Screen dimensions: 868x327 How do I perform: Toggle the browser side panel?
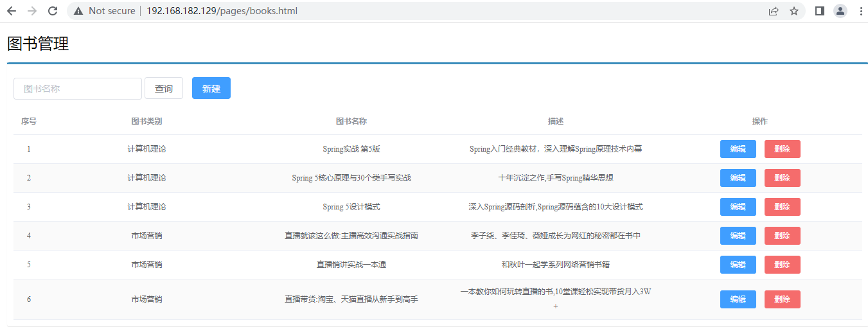819,11
